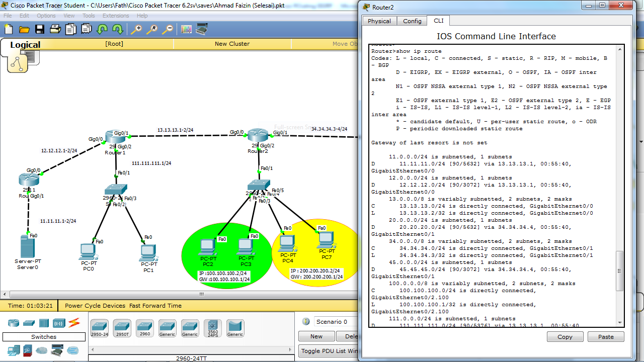Select the Routers device category icon

click(14, 323)
